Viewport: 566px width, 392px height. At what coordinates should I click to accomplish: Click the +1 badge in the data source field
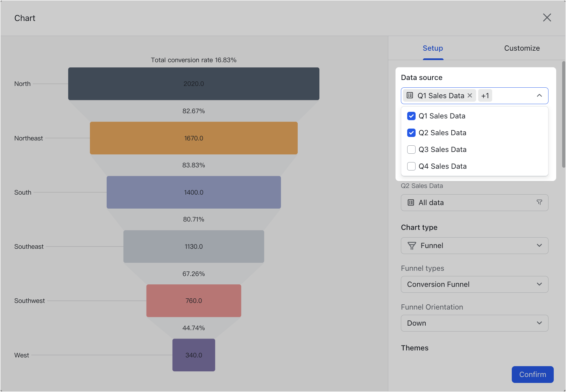pyautogui.click(x=485, y=95)
